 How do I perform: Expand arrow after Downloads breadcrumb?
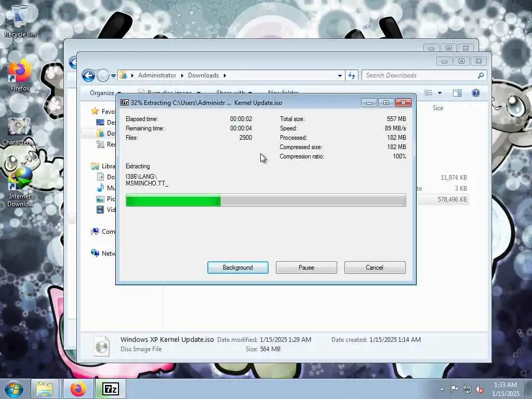224,75
